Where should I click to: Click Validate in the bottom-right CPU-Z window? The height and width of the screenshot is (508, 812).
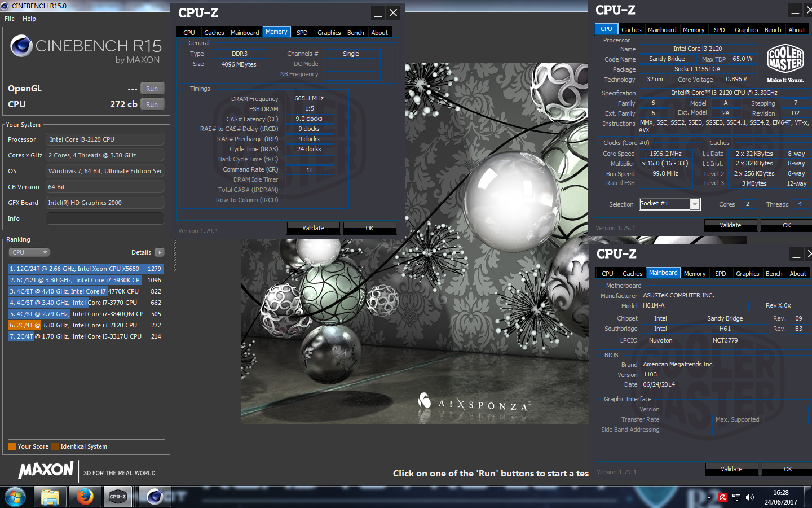731,469
